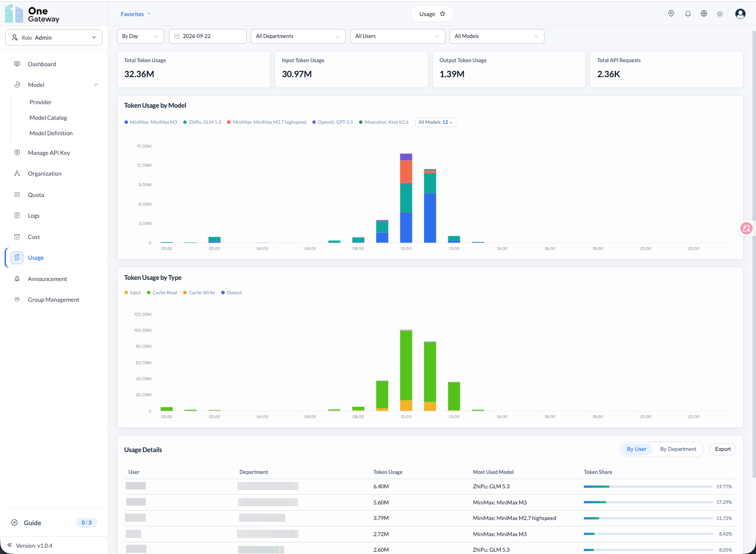Open the Model Definition submenu item
Image resolution: width=756 pixels, height=554 pixels.
point(51,133)
